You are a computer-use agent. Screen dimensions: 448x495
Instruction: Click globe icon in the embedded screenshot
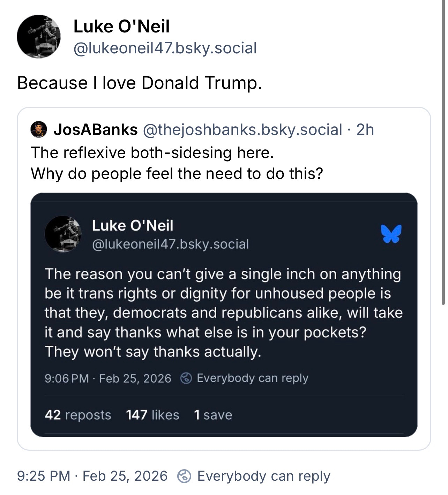pyautogui.click(x=186, y=378)
